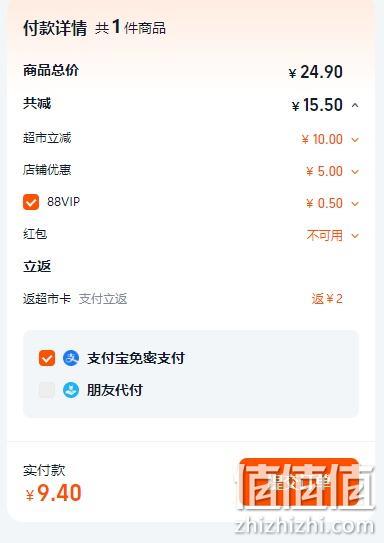
Task: Expand the 店铺优惠 ¥5.00 chevron
Action: pyautogui.click(x=355, y=172)
